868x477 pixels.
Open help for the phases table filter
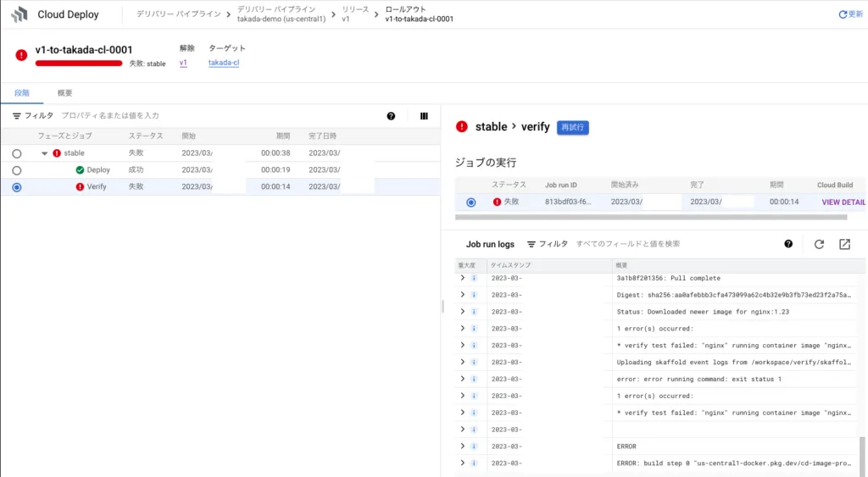(x=391, y=116)
